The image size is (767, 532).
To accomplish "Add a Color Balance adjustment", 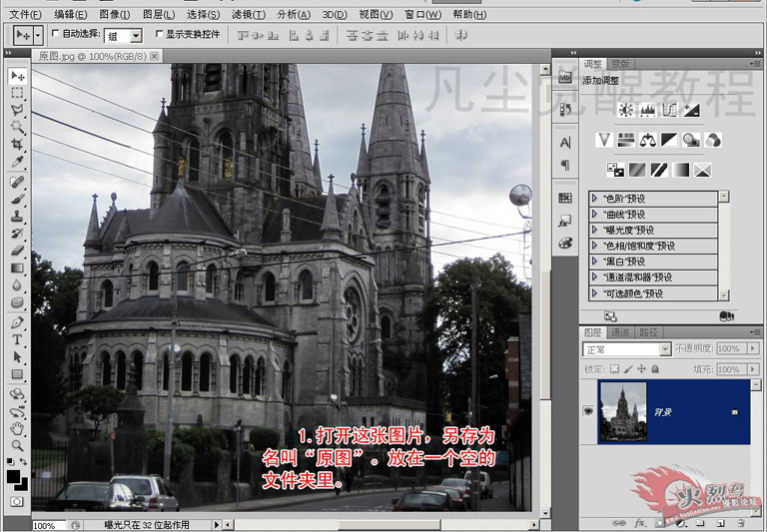I will coord(647,141).
